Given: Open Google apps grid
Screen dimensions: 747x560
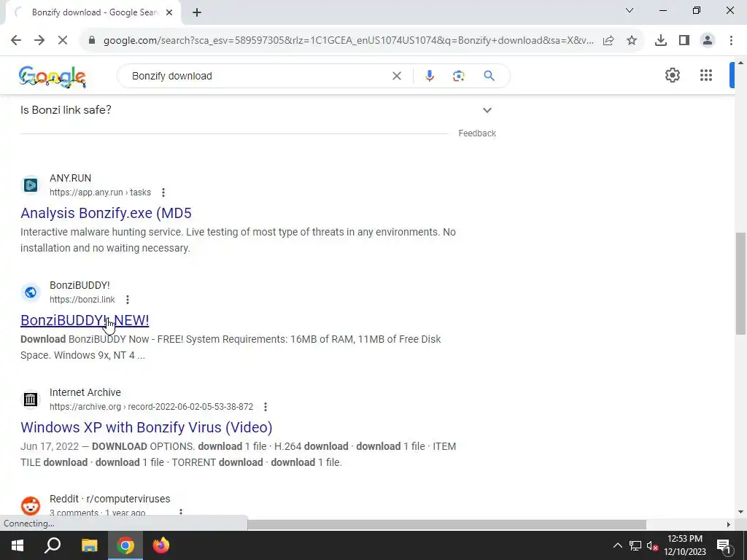Looking at the screenshot, I should (706, 75).
